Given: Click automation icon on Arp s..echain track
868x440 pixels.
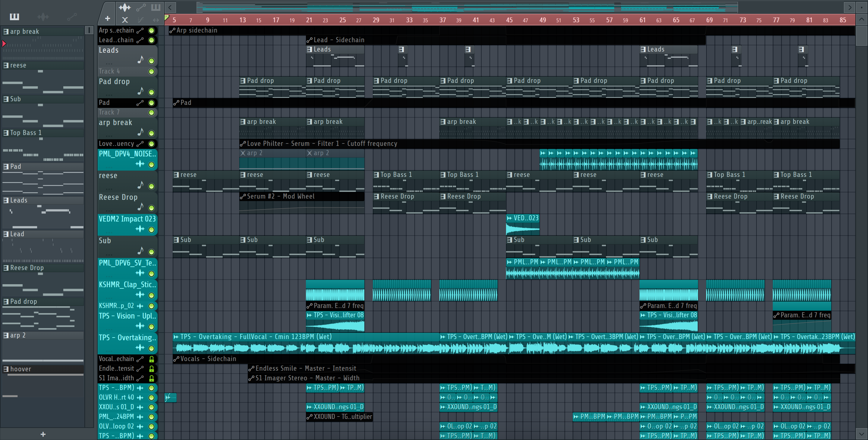Looking at the screenshot, I should [x=140, y=31].
